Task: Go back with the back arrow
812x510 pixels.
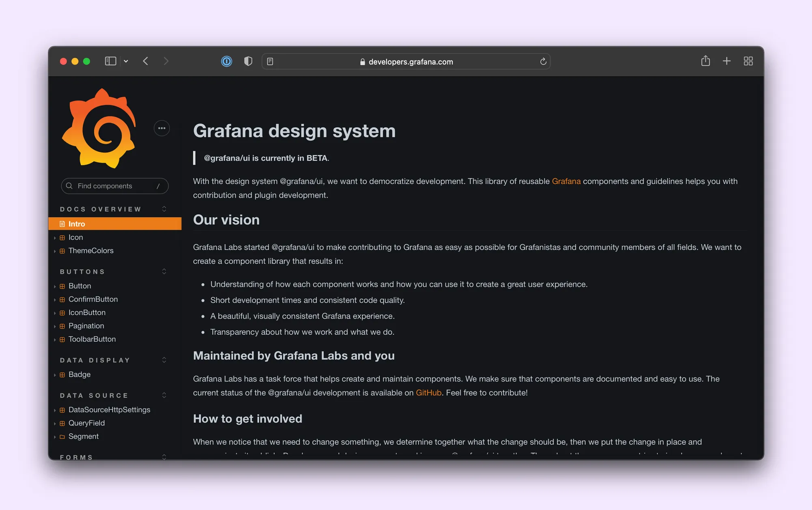Action: (145, 61)
